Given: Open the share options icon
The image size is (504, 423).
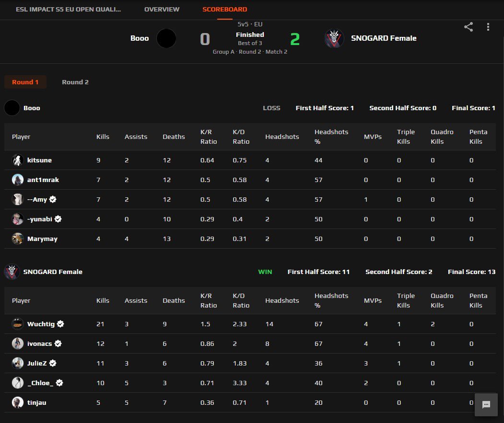Looking at the screenshot, I should [468, 27].
